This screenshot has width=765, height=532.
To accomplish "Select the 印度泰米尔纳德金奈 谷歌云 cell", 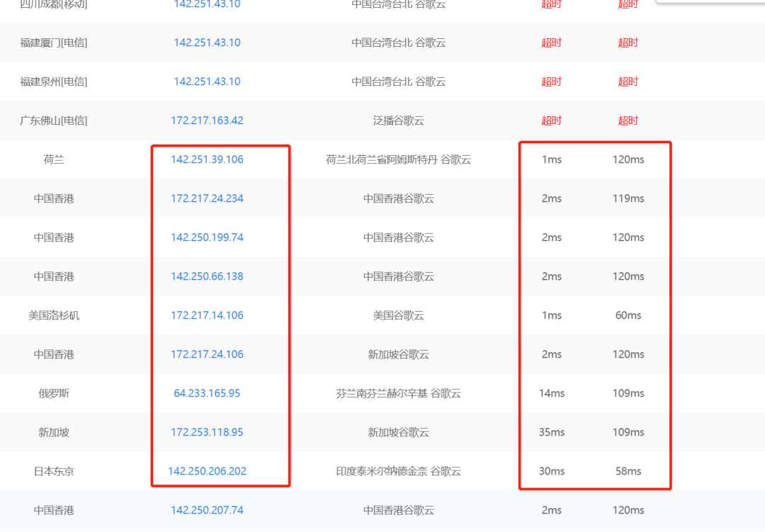I will [x=399, y=472].
